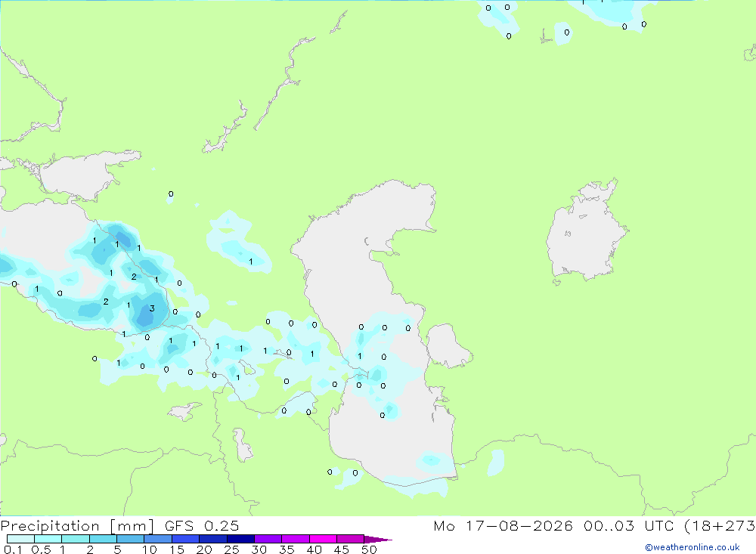This screenshot has width=756, height=554.
Task: Click the '35' legend scale label
Action: click(x=287, y=549)
